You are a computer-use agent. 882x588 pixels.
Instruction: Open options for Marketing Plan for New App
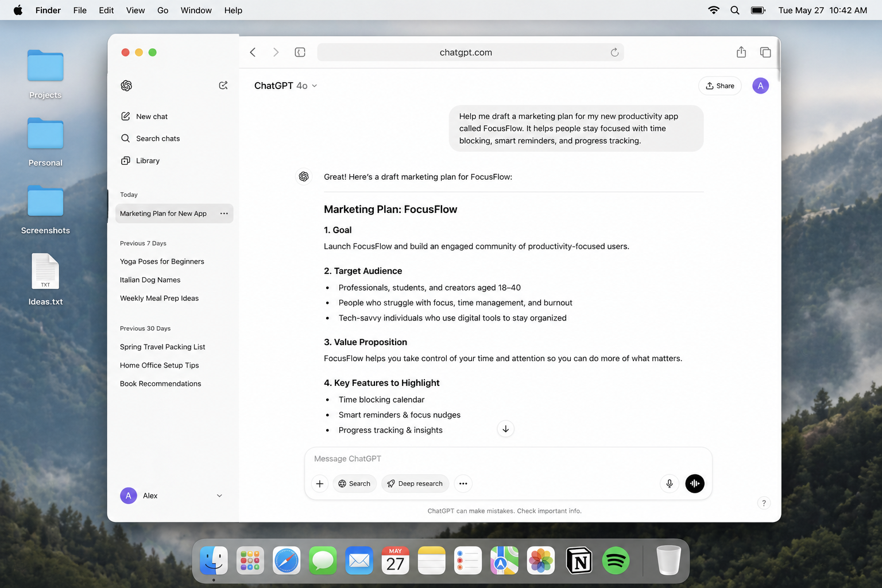point(224,214)
